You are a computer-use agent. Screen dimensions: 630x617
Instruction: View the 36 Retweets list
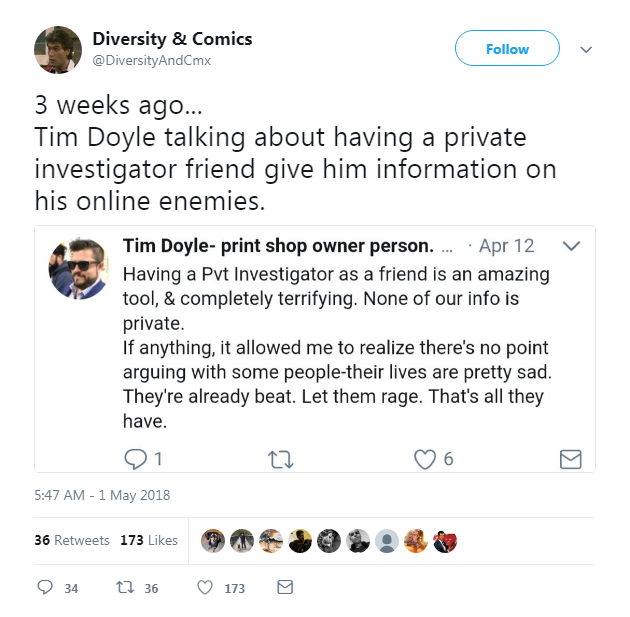coord(72,540)
